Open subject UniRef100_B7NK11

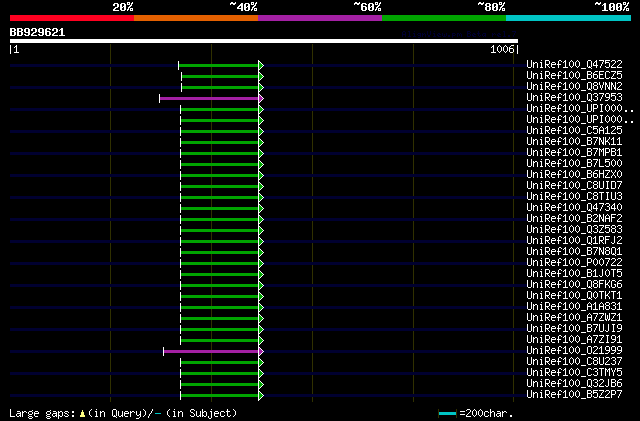pyautogui.click(x=574, y=141)
